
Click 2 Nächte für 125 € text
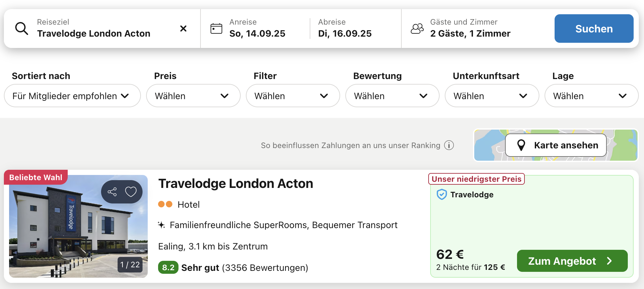[x=471, y=267]
